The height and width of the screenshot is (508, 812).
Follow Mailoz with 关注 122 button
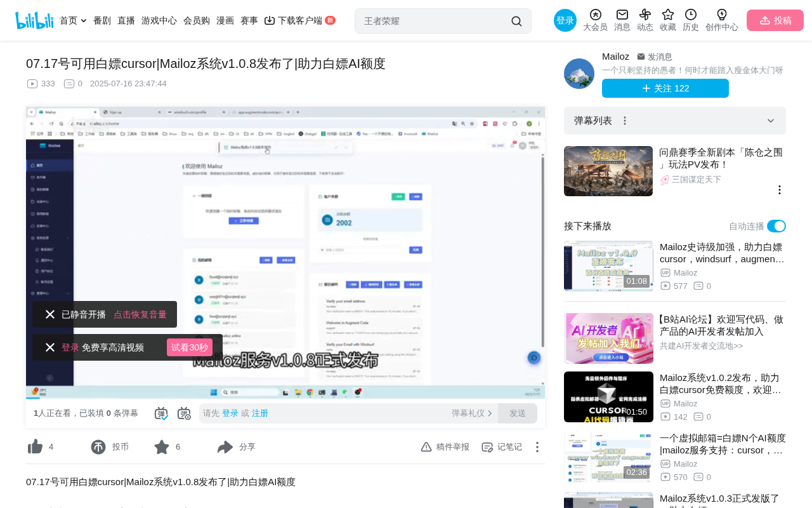pos(665,88)
